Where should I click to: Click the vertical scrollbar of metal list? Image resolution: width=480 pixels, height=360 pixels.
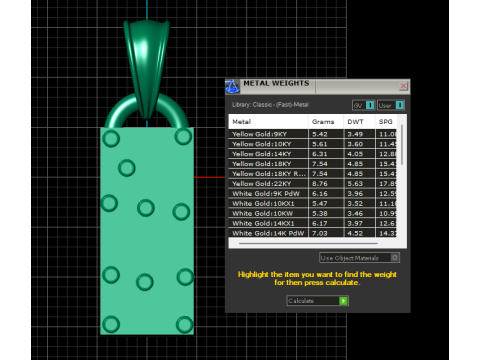pos(402,145)
